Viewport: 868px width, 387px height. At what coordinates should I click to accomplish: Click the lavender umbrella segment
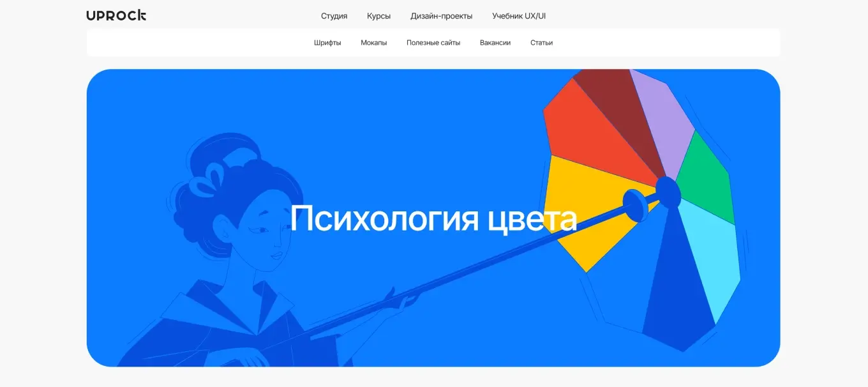(x=664, y=115)
